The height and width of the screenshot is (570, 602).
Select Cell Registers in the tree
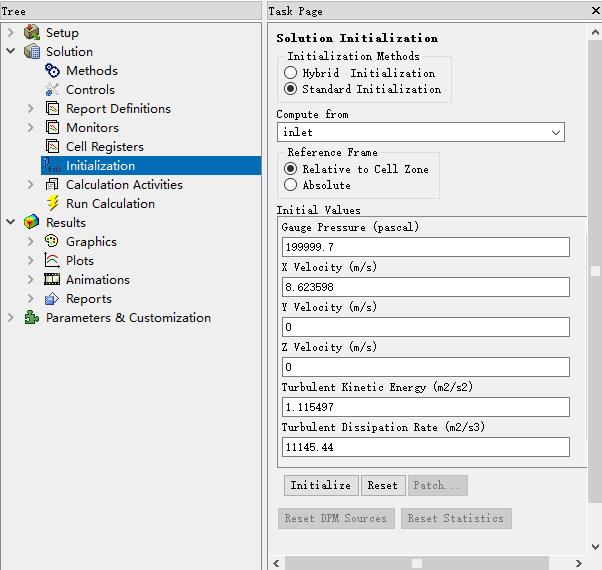pyautogui.click(x=105, y=147)
